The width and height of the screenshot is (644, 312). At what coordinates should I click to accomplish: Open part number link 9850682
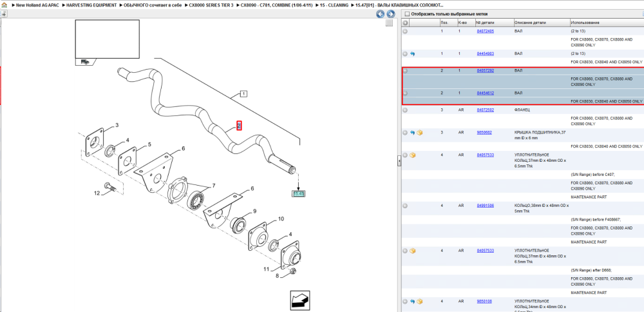484,133
